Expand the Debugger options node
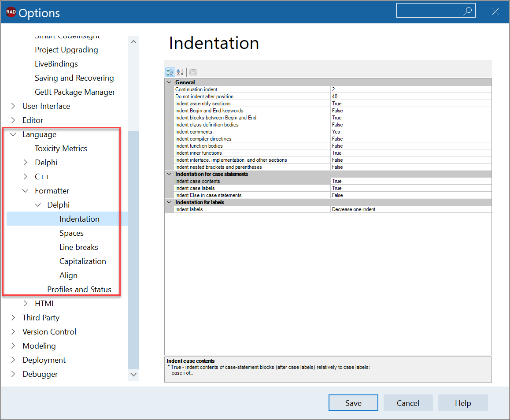The width and height of the screenshot is (510, 420). click(13, 374)
